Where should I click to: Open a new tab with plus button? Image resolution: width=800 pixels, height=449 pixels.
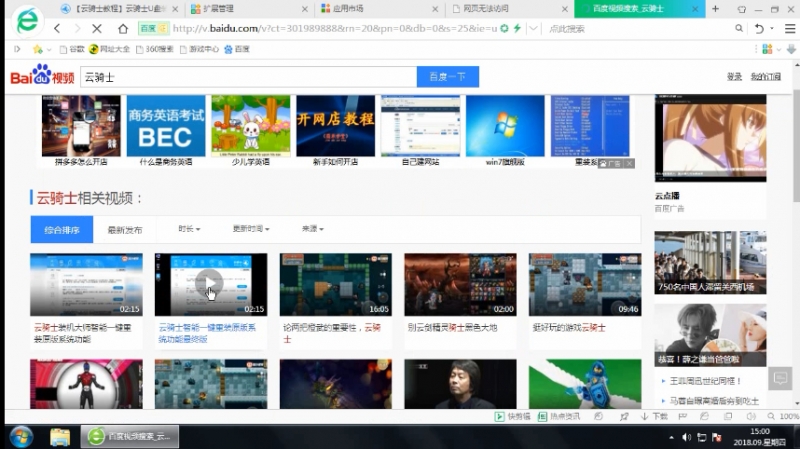(715, 9)
